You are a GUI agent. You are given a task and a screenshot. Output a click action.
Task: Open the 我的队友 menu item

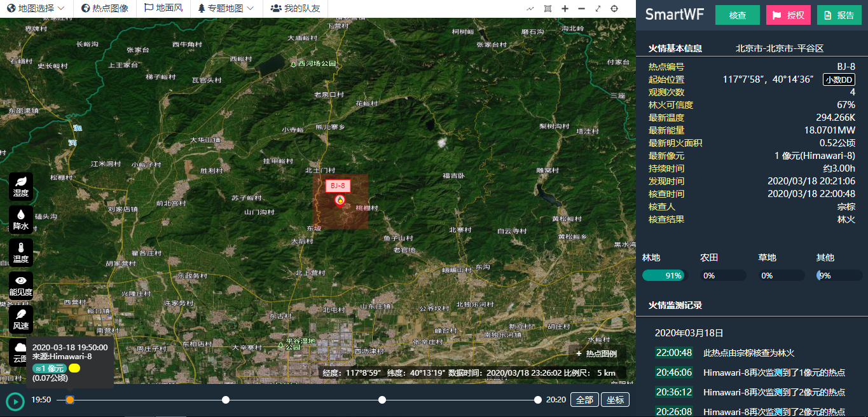[x=295, y=9]
